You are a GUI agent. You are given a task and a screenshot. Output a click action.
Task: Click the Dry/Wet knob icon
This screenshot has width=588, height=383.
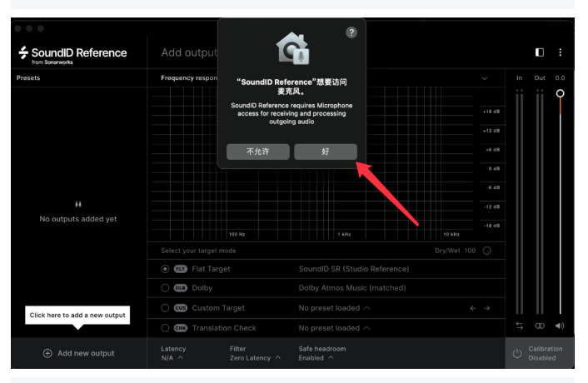point(487,251)
